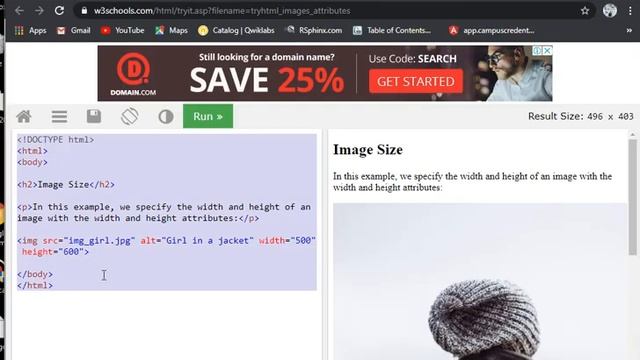The height and width of the screenshot is (360, 640).
Task: Open the Table of Contents bookmark
Action: (x=392, y=30)
